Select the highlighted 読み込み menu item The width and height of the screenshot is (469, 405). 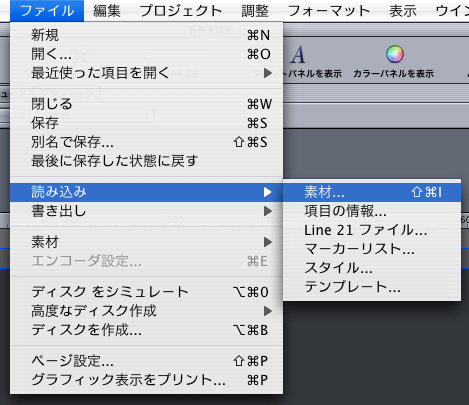coord(147,192)
